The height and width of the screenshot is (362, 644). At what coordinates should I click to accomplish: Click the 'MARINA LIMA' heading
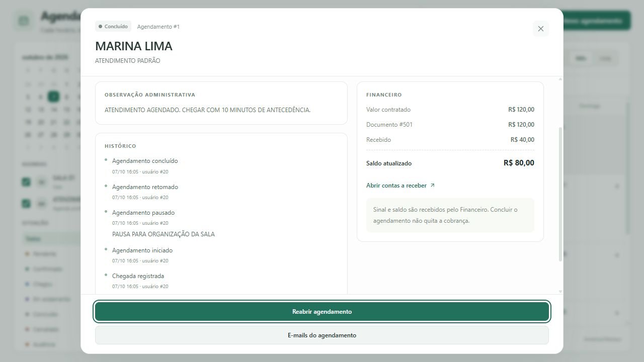(134, 46)
